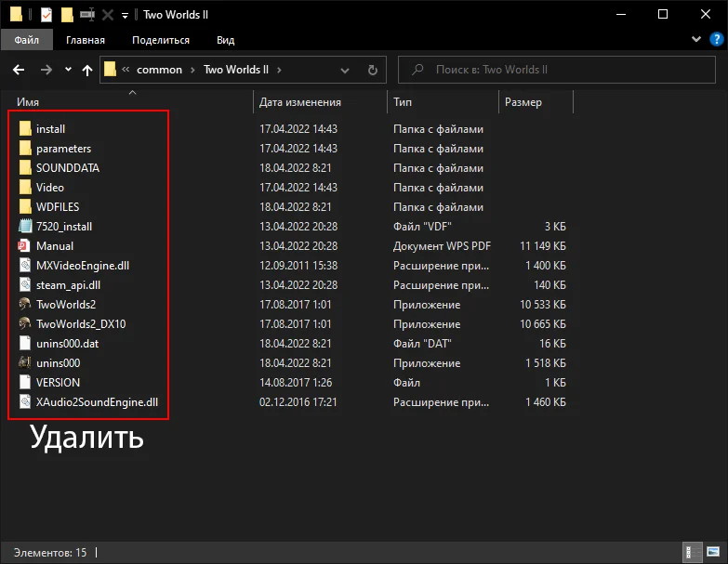Select the 7520_install VDF file icon
Viewport: 728px width, 564px height.
pos(25,226)
